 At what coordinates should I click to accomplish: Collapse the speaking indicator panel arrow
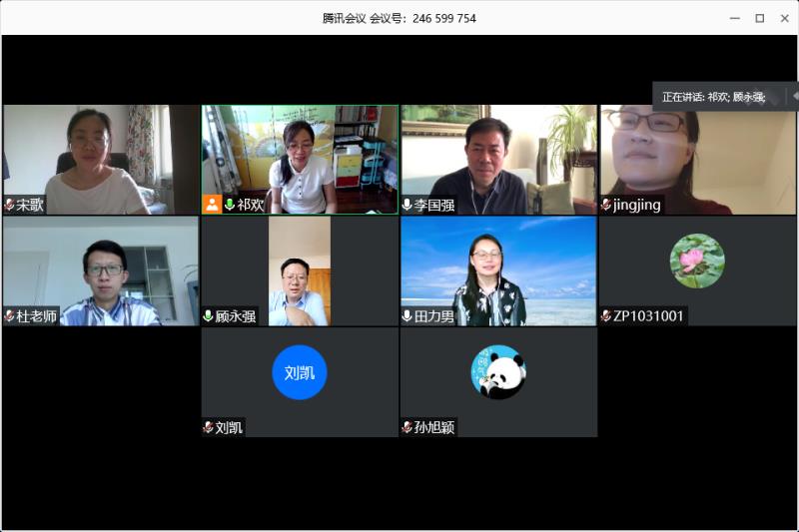pyautogui.click(x=795, y=96)
